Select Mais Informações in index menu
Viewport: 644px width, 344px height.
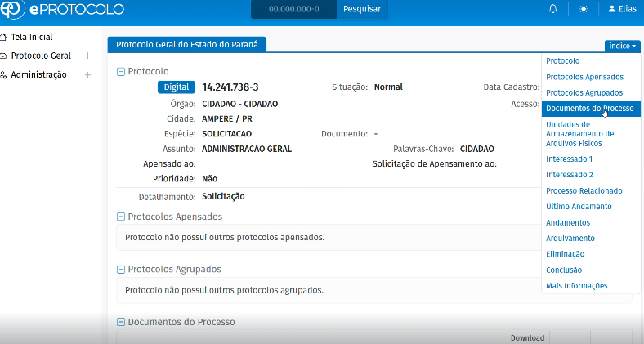coord(576,286)
